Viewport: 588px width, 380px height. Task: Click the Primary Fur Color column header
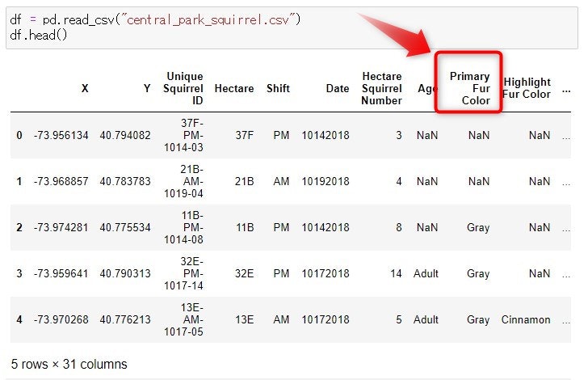pyautogui.click(x=469, y=88)
